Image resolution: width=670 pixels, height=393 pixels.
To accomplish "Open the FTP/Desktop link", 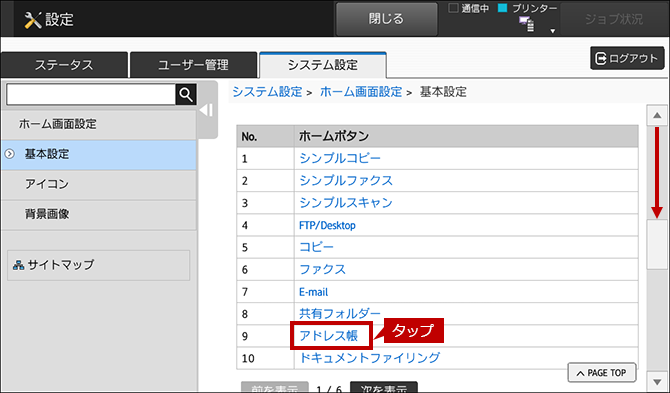I will pos(327,225).
